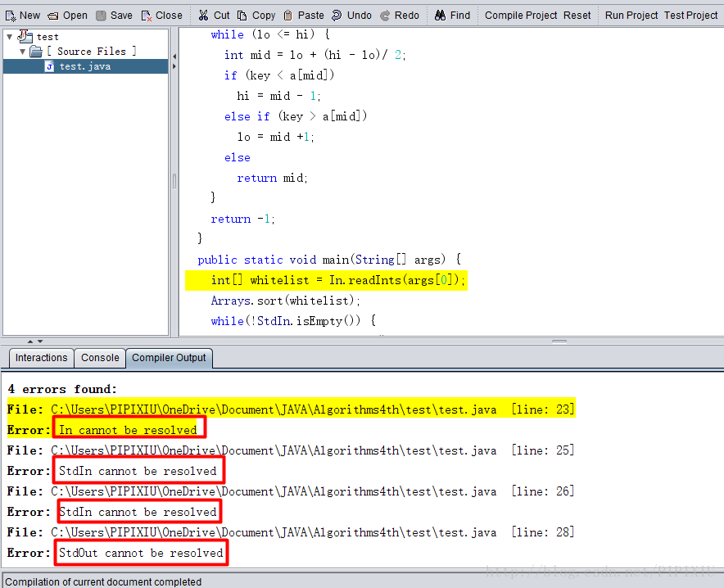Screen dimensions: 724x588
Task: Jump to error at line 25
Action: 291,450
